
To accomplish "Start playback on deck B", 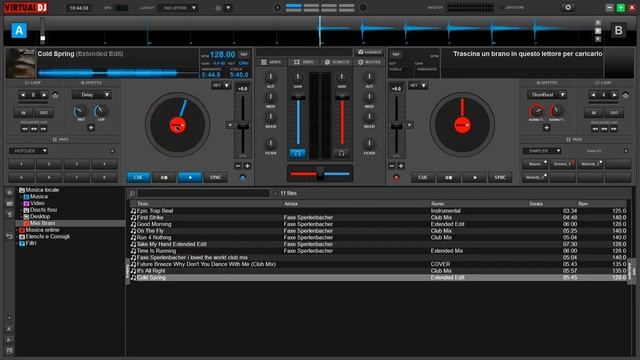I will point(474,178).
